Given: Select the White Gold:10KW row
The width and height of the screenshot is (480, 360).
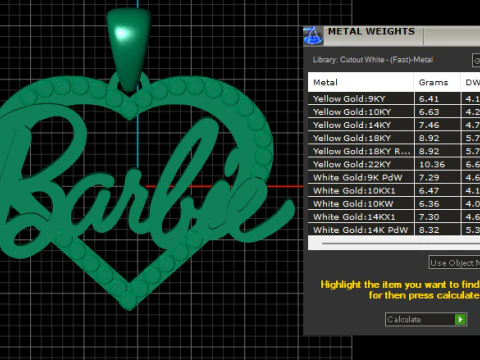Looking at the screenshot, I should coord(394,204).
